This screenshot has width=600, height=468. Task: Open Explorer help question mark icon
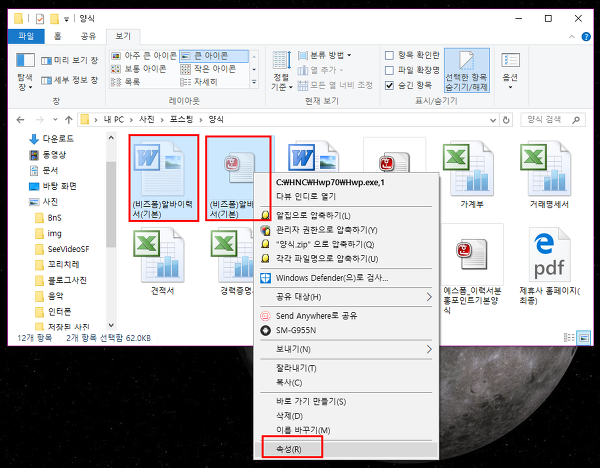point(586,37)
